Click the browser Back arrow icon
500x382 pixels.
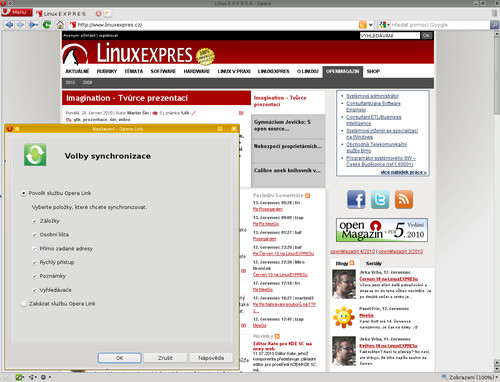coord(9,25)
